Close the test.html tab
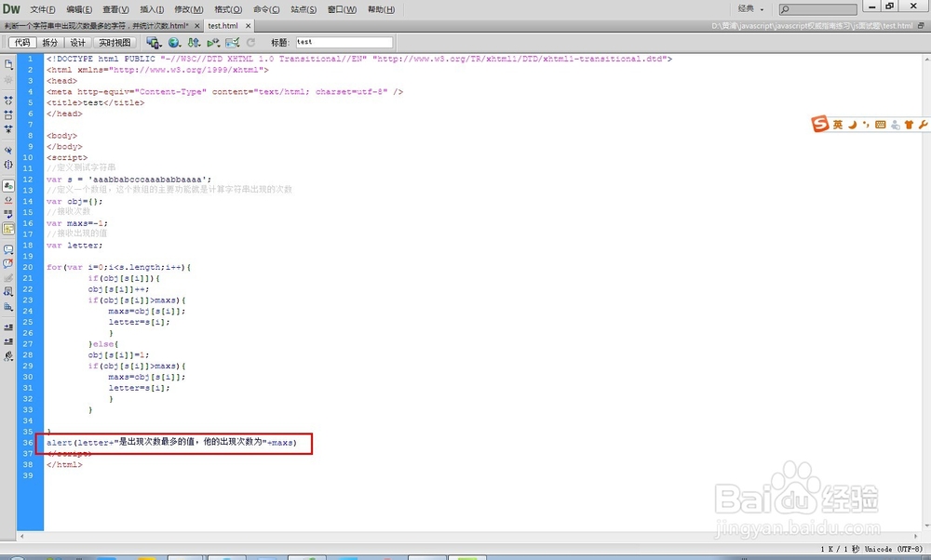This screenshot has width=931, height=560. 249,26
